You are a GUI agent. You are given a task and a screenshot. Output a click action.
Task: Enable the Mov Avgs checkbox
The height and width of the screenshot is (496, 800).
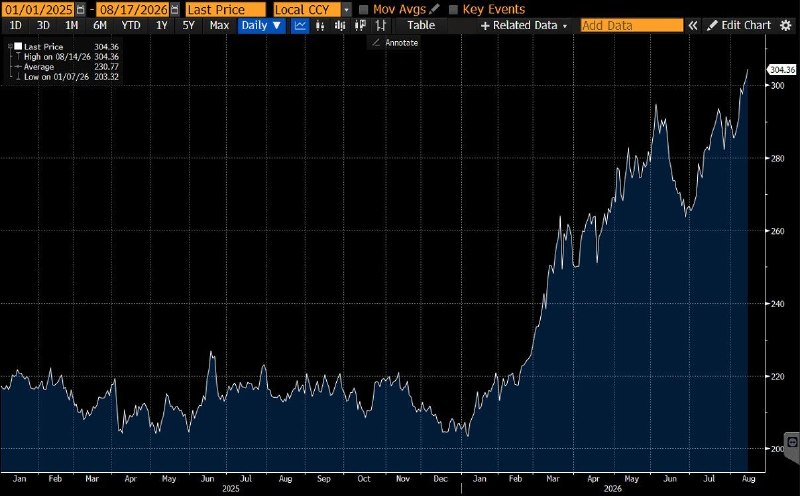click(363, 10)
